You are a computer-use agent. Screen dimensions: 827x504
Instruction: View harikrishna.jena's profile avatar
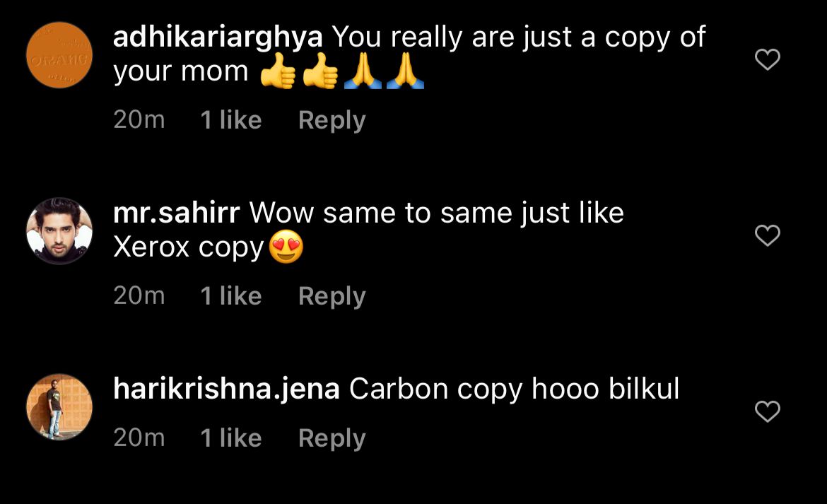pos(59,406)
